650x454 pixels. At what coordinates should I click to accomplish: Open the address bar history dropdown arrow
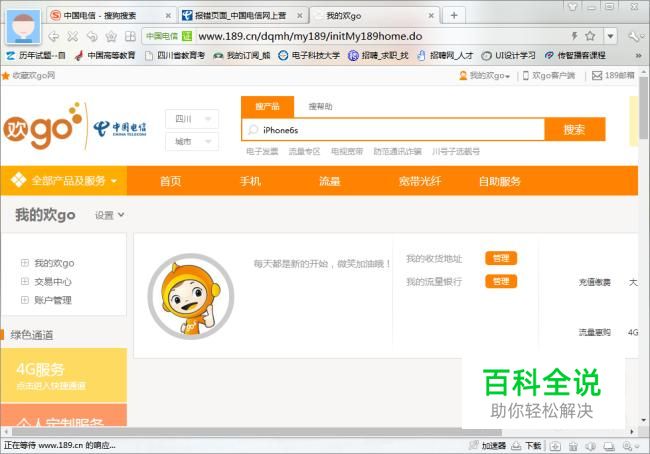(x=610, y=36)
